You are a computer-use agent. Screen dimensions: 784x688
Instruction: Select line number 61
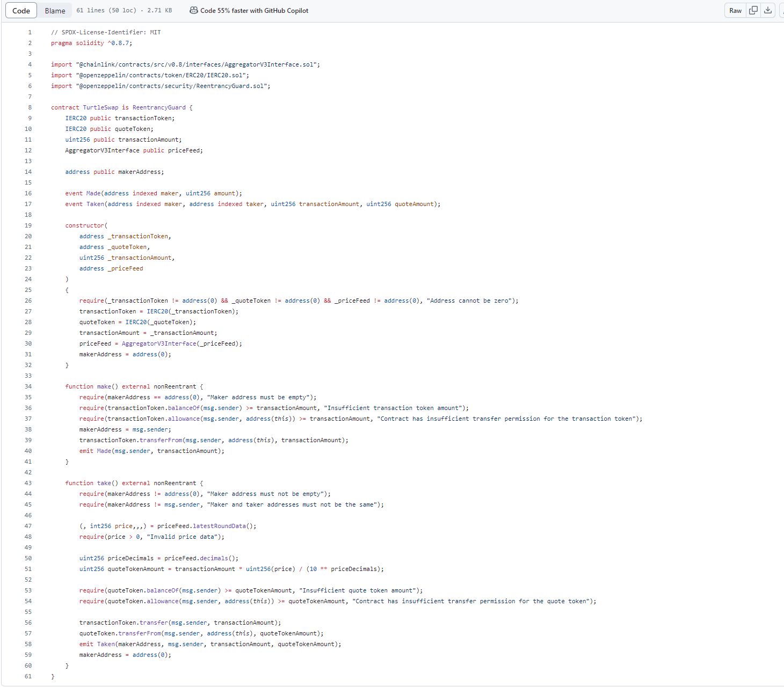28,676
